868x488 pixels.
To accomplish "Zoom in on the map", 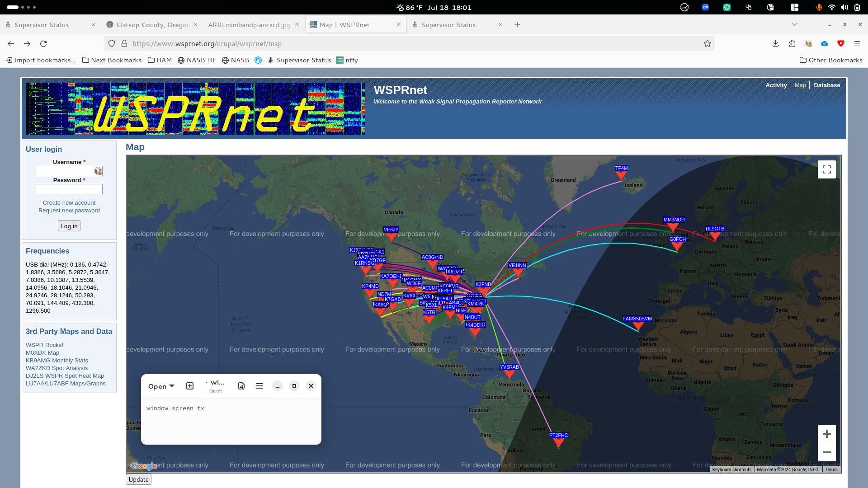I will pos(827,434).
